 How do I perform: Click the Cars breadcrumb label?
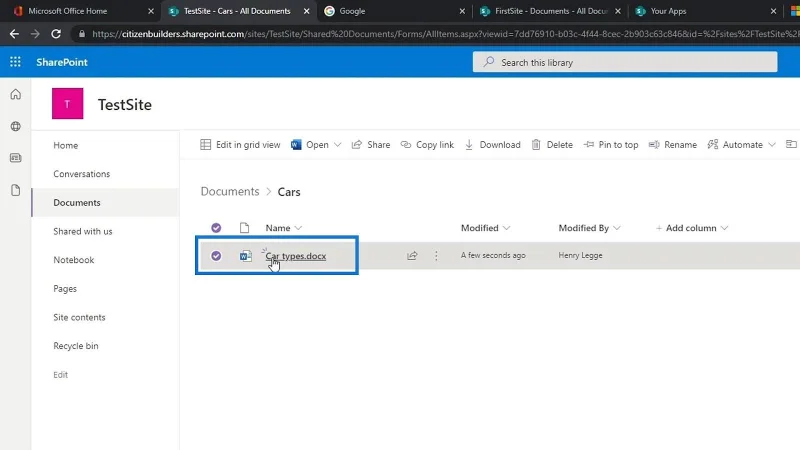point(289,192)
